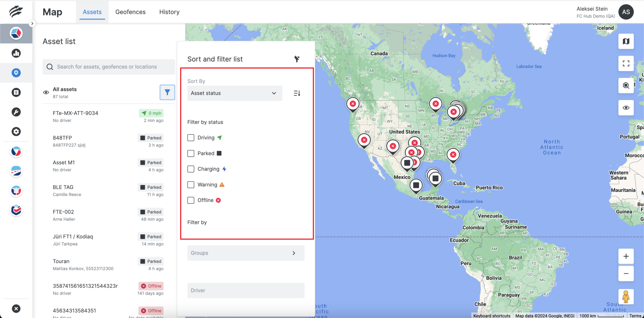Click the zoom-to-area magnifier icon on map
The width and height of the screenshot is (644, 318).
(x=626, y=85)
